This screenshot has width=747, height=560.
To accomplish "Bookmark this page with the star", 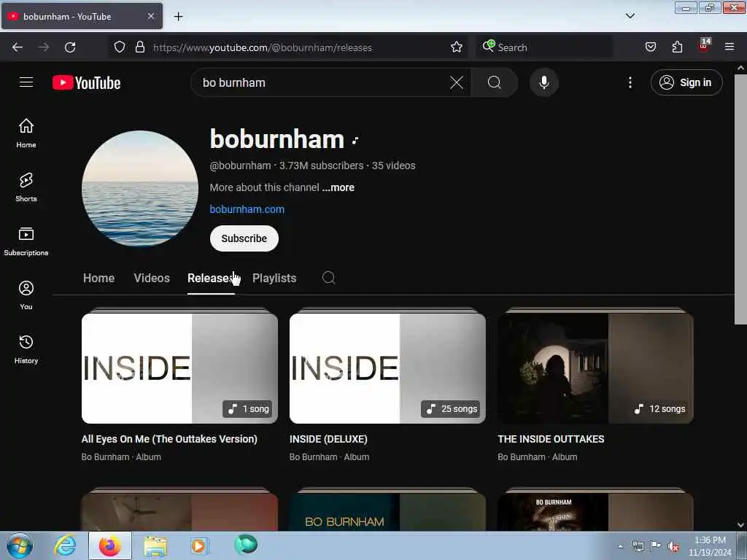I will point(457,47).
